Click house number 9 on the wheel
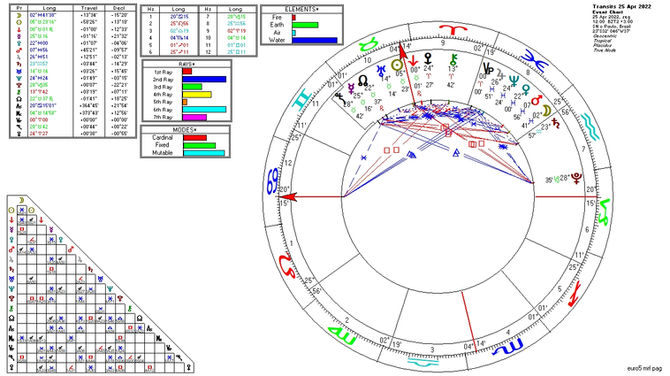Screen dimensions: 670x376 point(443,43)
